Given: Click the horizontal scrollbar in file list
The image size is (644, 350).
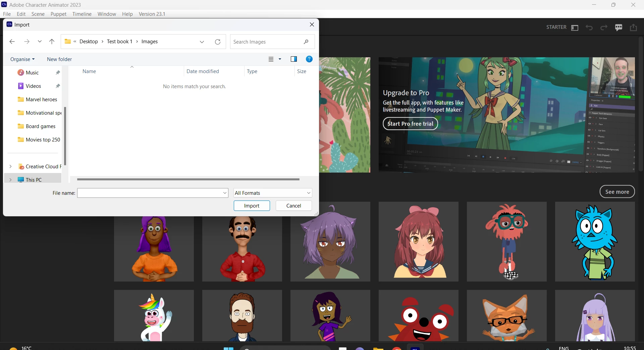Looking at the screenshot, I should coord(188,179).
